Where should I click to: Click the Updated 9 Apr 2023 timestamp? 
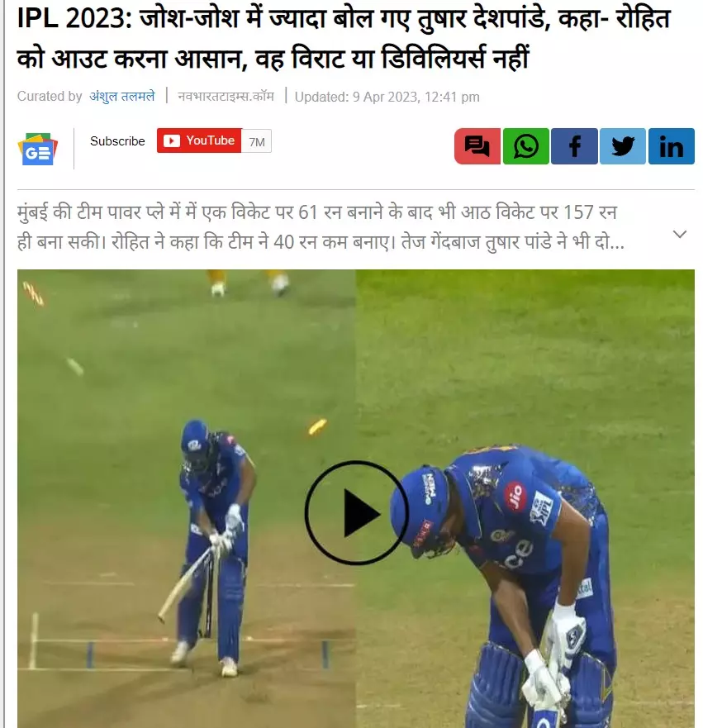coord(387,97)
